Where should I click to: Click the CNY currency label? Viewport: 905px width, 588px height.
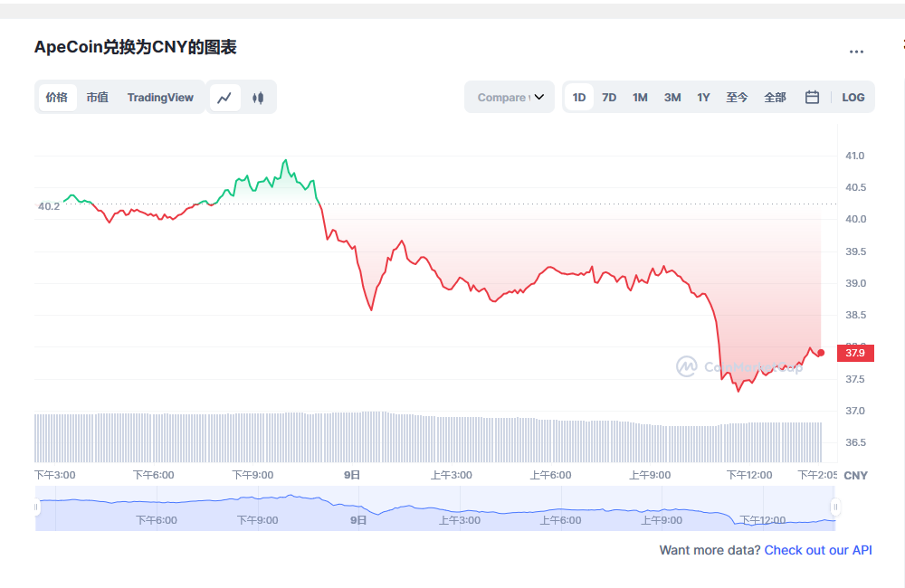click(x=855, y=476)
